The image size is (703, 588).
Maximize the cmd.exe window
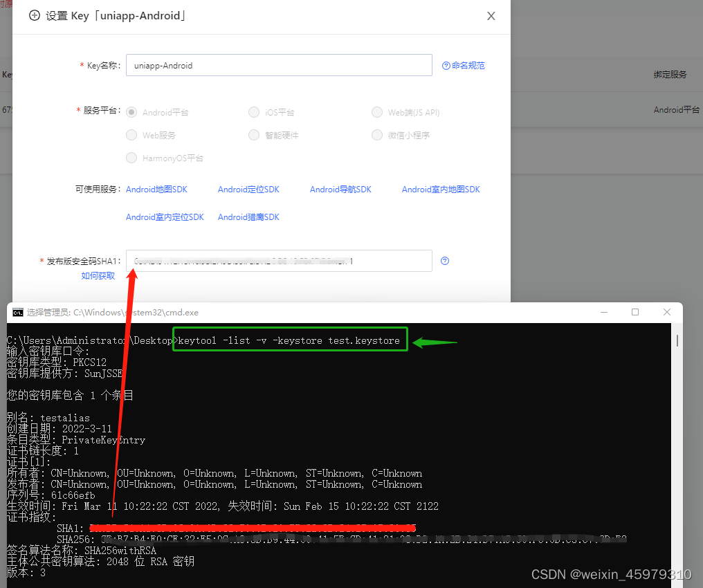(635, 312)
